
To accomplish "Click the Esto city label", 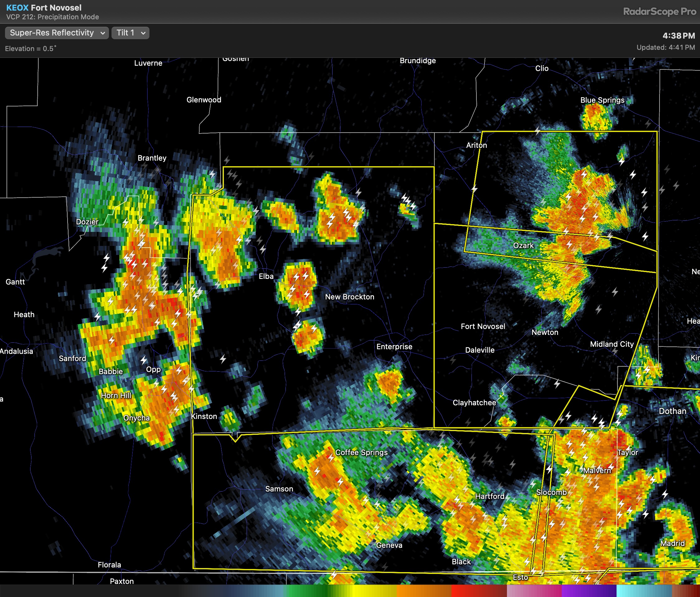I will coord(520,577).
